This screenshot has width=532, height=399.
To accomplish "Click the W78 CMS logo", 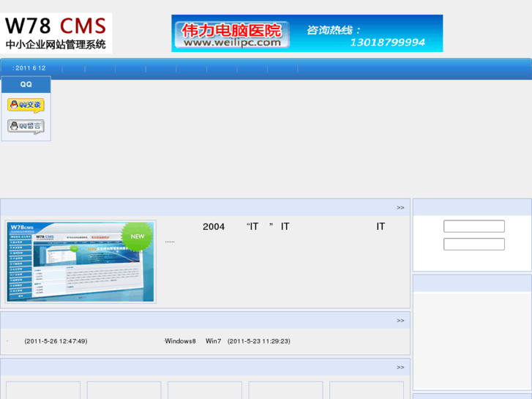I will [56, 33].
